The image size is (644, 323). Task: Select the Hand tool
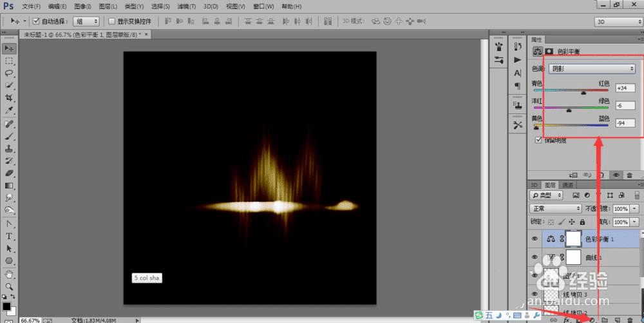(x=8, y=274)
